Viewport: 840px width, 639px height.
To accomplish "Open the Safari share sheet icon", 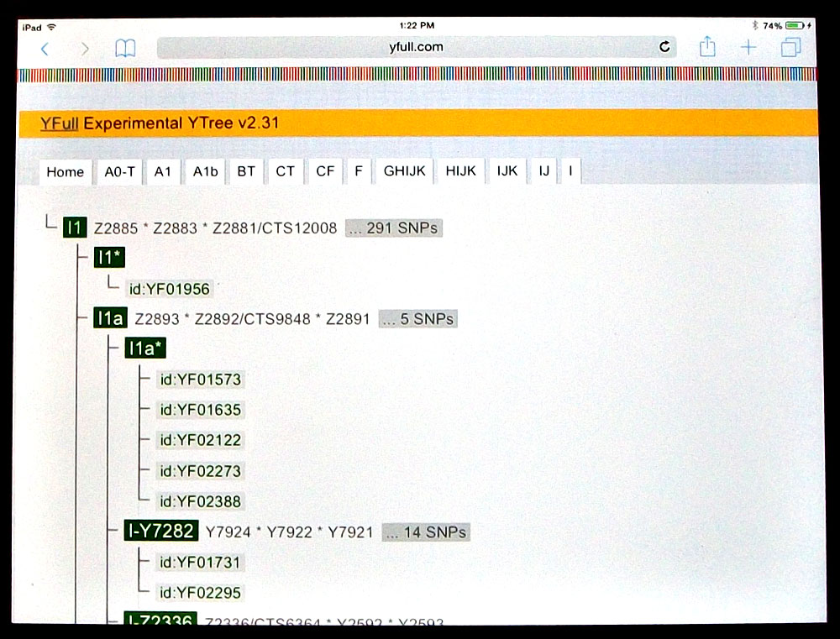I will coord(707,46).
